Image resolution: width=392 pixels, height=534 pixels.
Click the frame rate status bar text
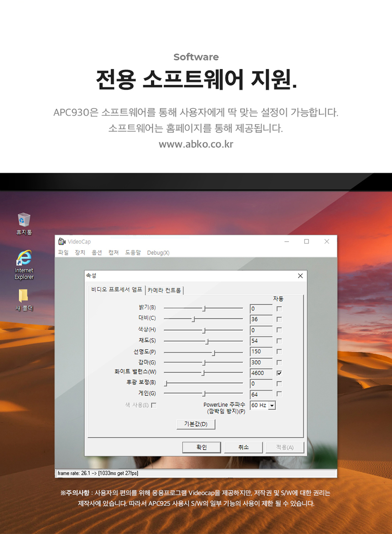point(98,473)
